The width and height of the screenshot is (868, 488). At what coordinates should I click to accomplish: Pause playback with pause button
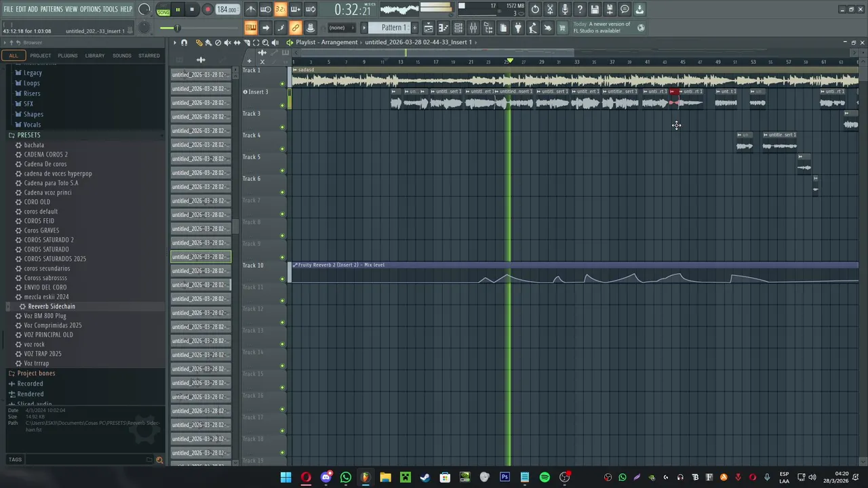point(178,9)
